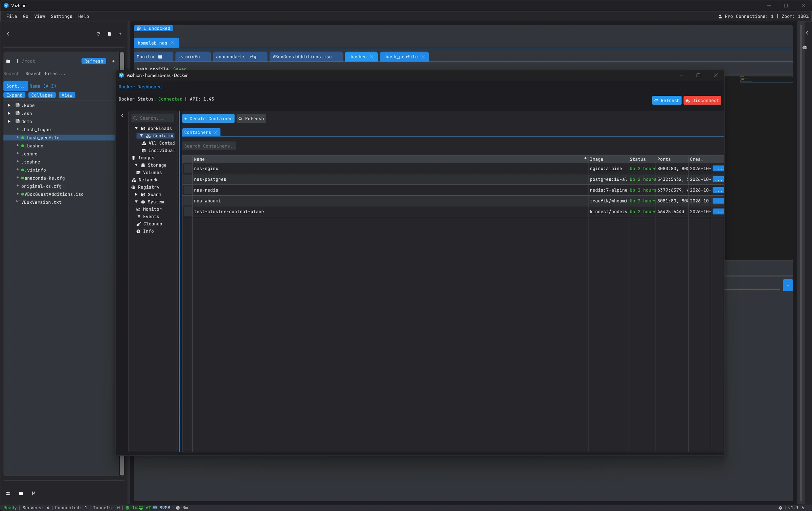The image size is (812, 511).
Task: Collapse the Docker navigation sidebar
Action: (x=122, y=116)
